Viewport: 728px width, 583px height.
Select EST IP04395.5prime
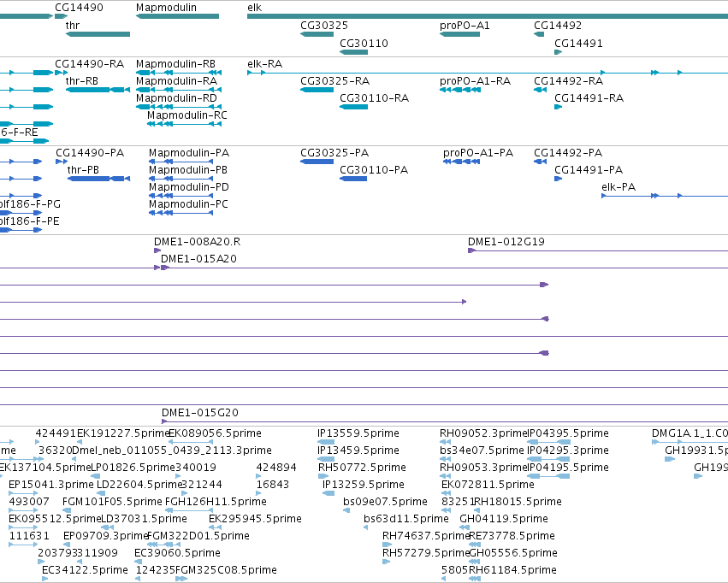(568, 433)
